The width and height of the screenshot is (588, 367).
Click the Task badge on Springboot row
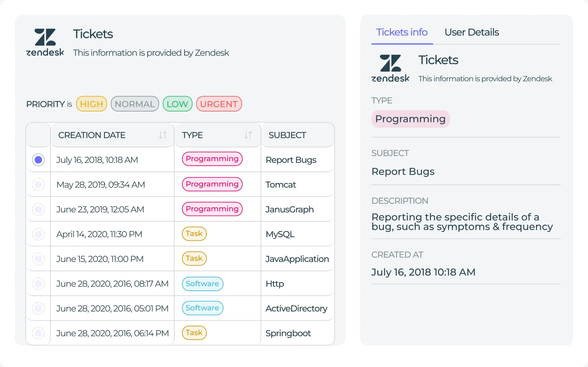pyautogui.click(x=194, y=333)
